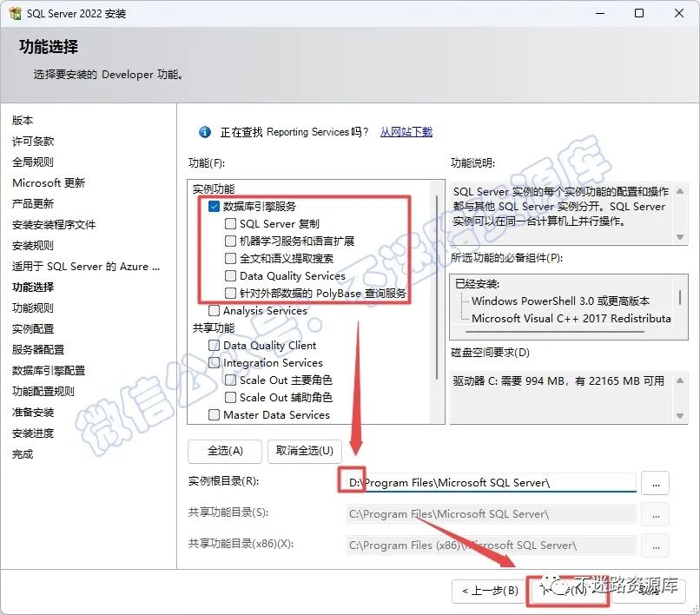
Task: Click up arrow in 磁盘空间要求 box
Action: point(680,380)
